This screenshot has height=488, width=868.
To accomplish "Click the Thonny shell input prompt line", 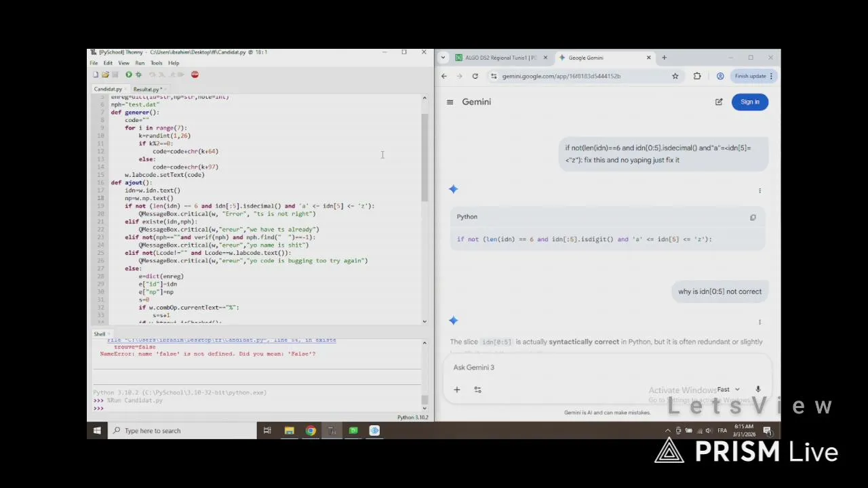I will [258, 408].
